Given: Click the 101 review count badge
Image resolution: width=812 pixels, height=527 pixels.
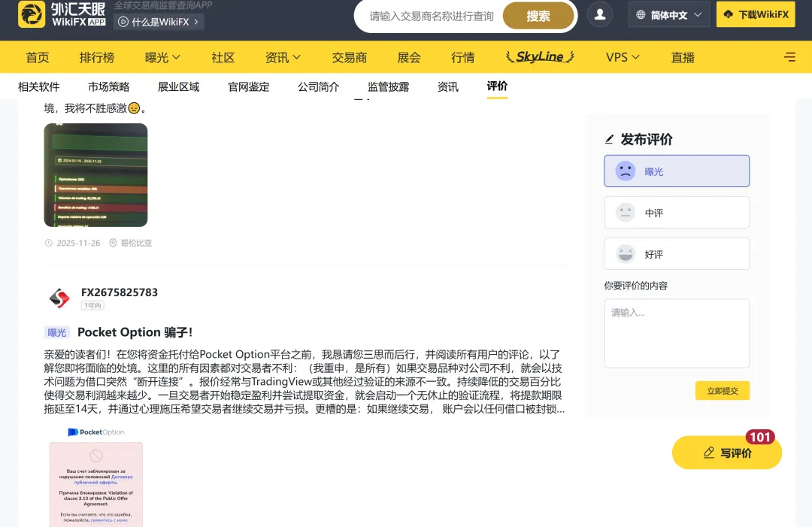Looking at the screenshot, I should (x=760, y=437).
